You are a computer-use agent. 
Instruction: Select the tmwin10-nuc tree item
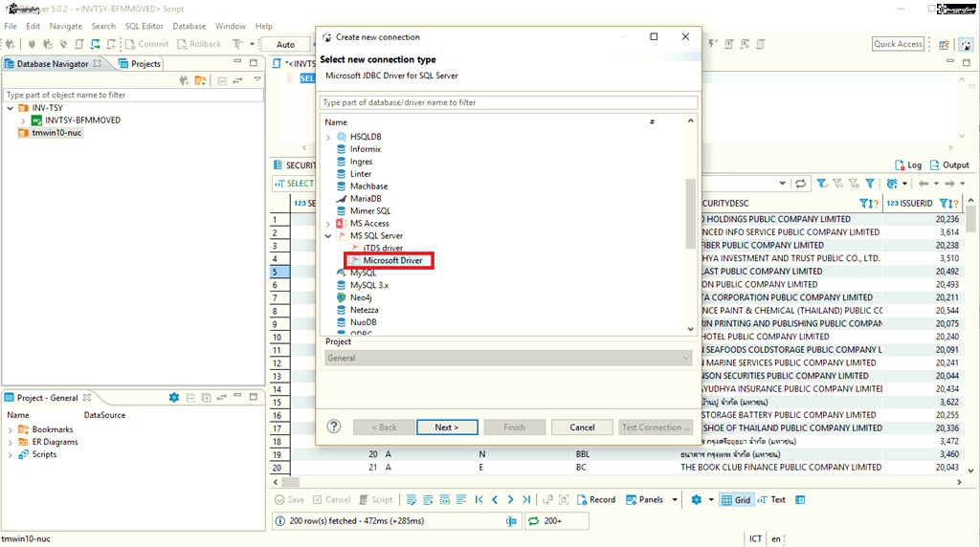tap(50, 132)
